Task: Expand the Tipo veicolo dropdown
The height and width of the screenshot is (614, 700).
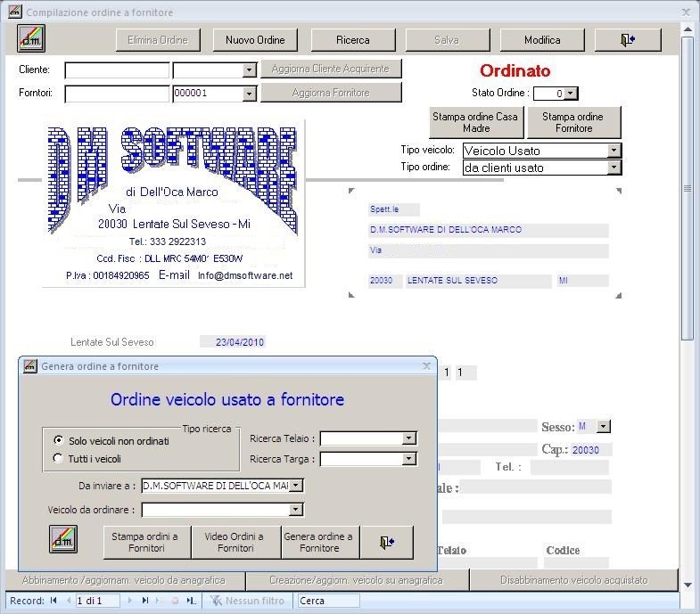Action: 614,151
